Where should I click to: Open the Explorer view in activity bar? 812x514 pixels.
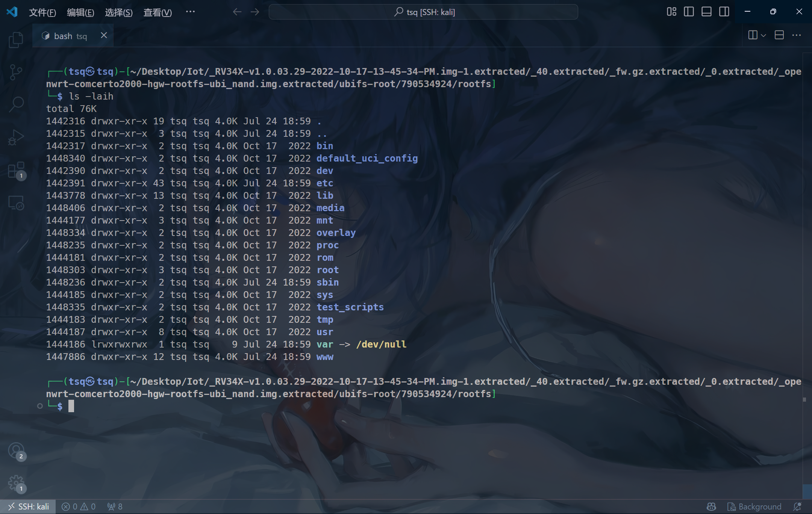pyautogui.click(x=16, y=40)
